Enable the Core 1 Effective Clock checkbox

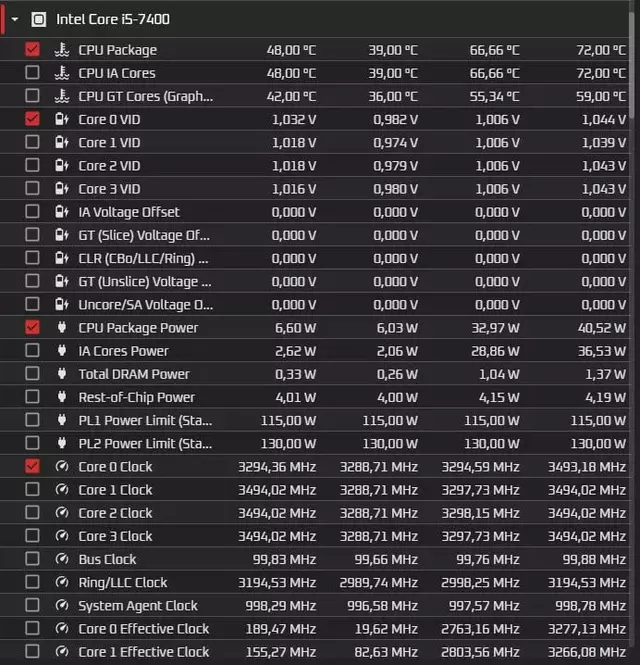32,651
